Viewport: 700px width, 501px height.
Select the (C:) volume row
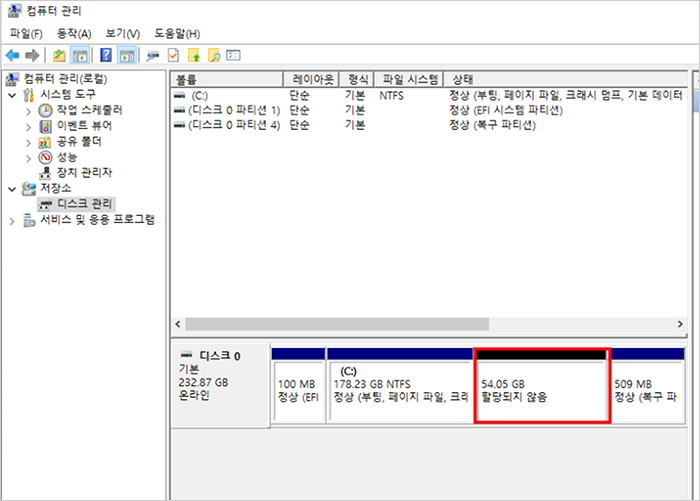tap(429, 96)
